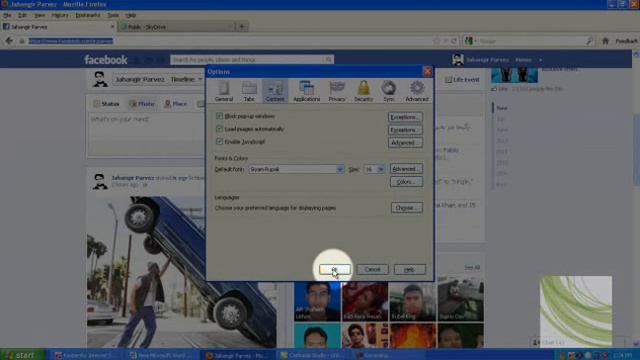Open the font Size dropdown

tap(380, 169)
